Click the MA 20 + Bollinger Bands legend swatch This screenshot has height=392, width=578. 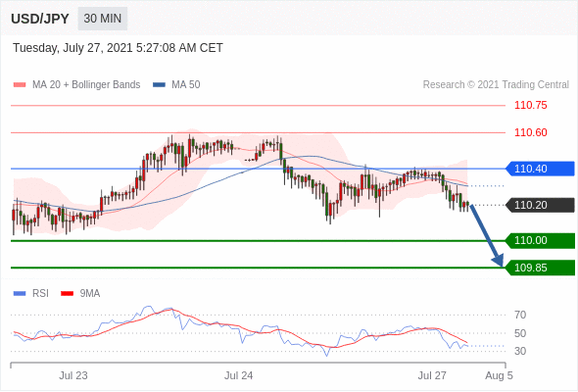click(x=20, y=85)
